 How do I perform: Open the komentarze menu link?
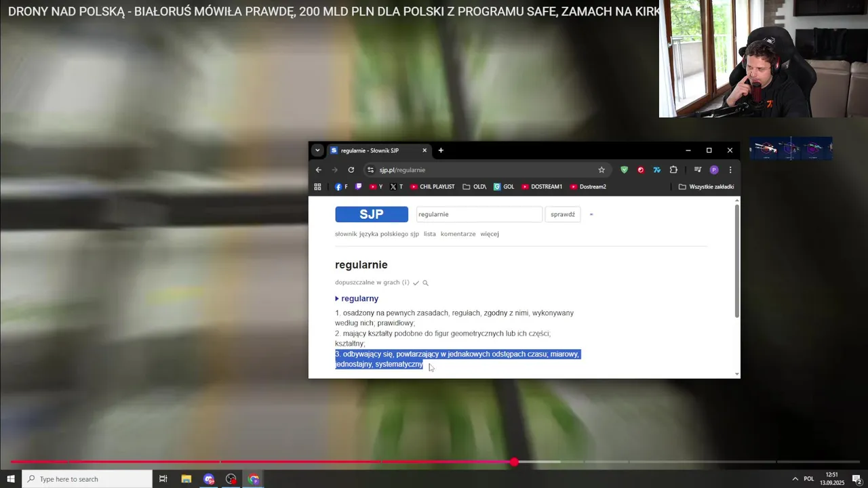tap(458, 234)
